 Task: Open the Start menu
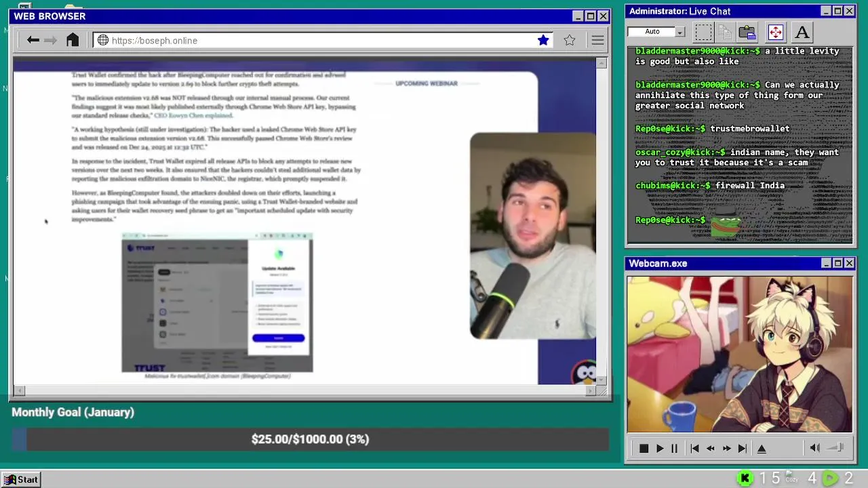pos(22,479)
